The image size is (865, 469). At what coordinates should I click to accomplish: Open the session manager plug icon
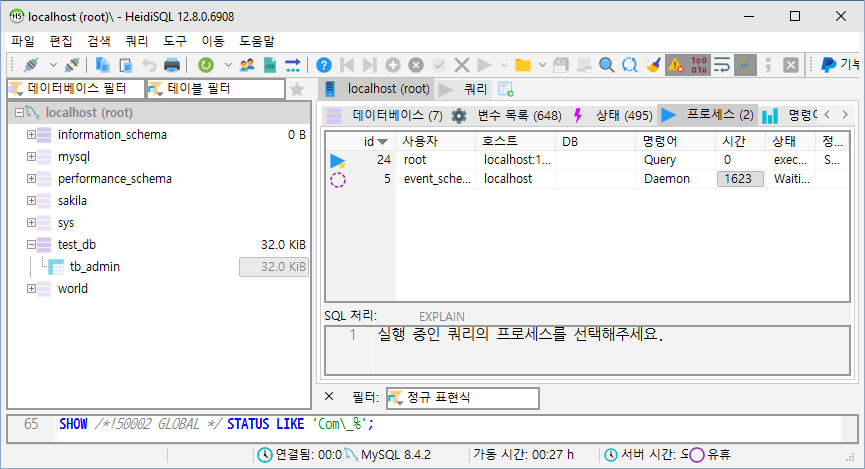tap(31, 65)
